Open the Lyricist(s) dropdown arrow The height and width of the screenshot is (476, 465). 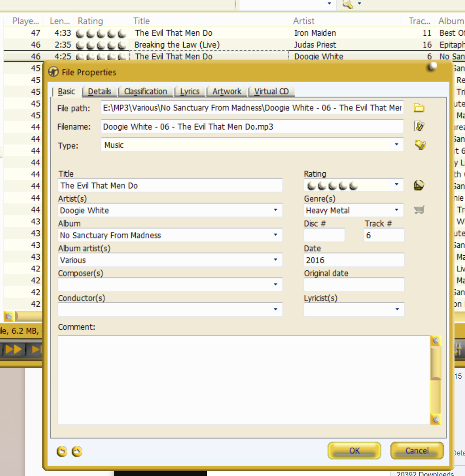397,309
